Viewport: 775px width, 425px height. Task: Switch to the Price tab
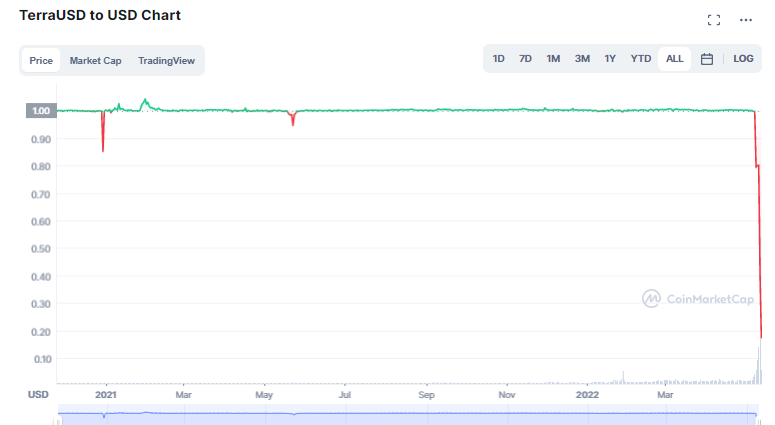[x=41, y=60]
